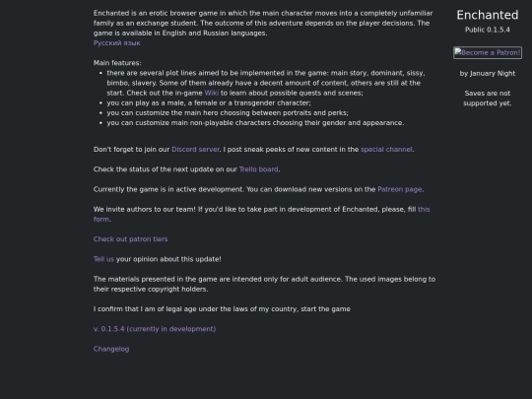Open the Changelog link
The height and width of the screenshot is (399, 532).
click(x=111, y=349)
